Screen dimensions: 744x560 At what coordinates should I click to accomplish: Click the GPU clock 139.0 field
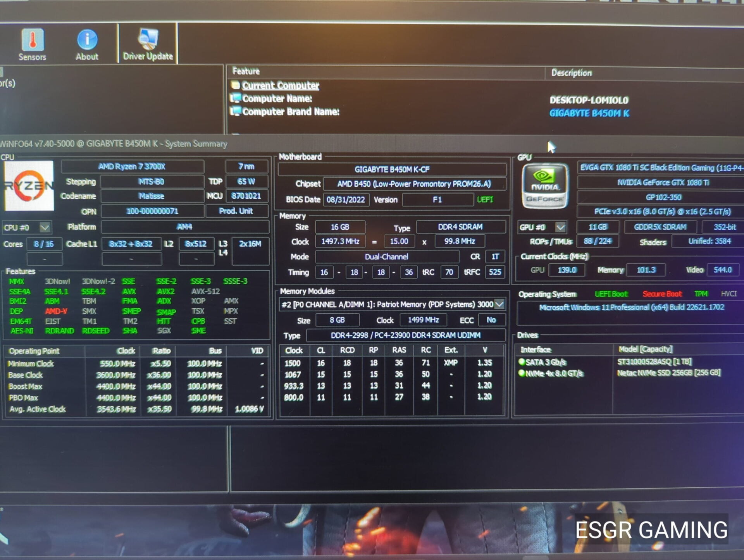(567, 270)
